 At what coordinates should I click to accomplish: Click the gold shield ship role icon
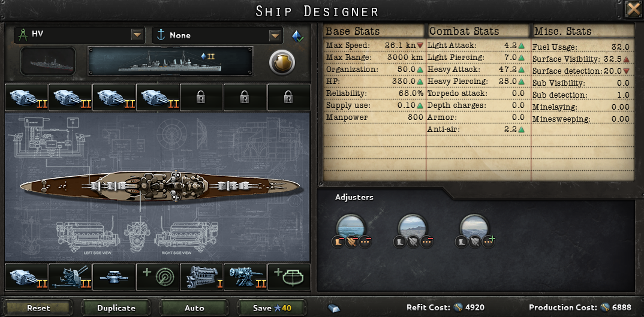(282, 62)
